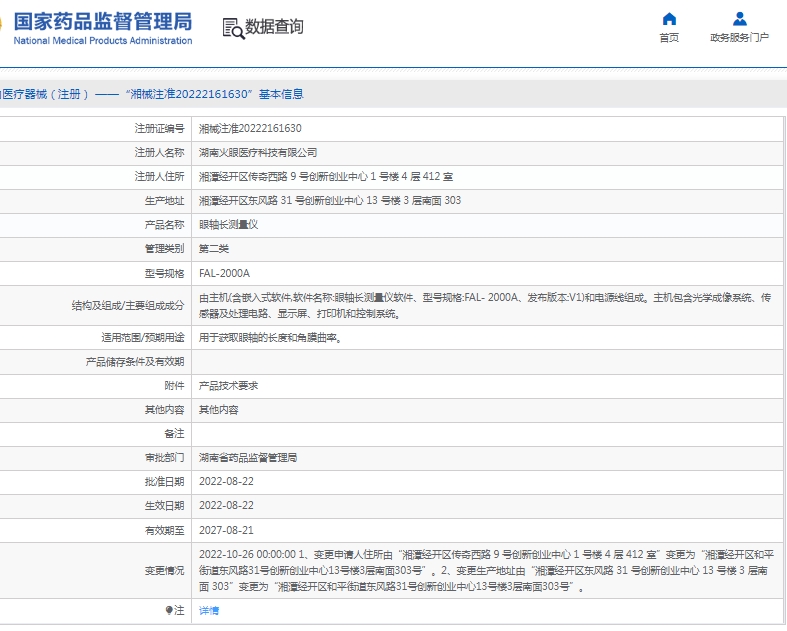Click the 数据查询 magnifier document icon
Image resolution: width=787 pixels, height=631 pixels.
[233, 29]
